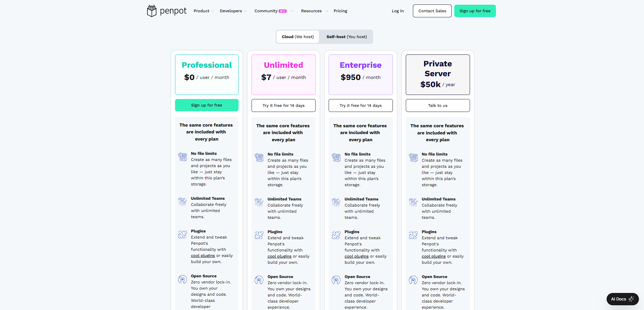
Task: Click Unlimited Teams icon in Enterprise plan
Action: [336, 202]
